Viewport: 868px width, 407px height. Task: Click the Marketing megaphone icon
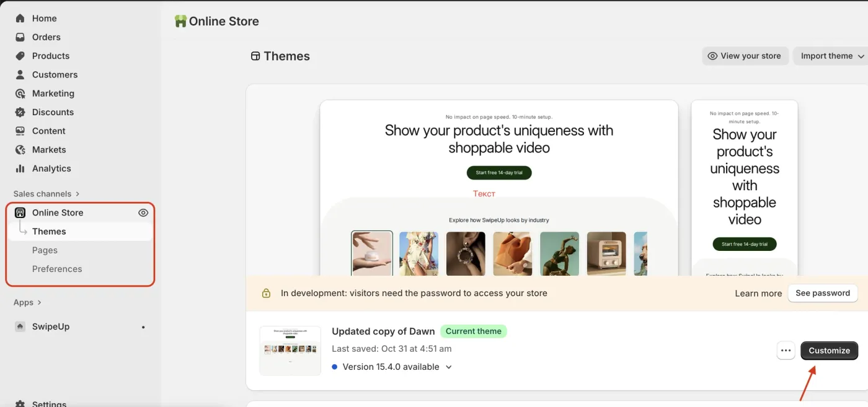coord(20,93)
